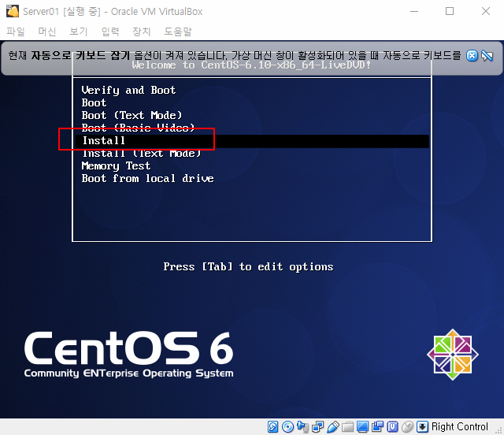The height and width of the screenshot is (435, 504).
Task: Maximize the Server01 VirtualBox window
Action: tap(450, 11)
